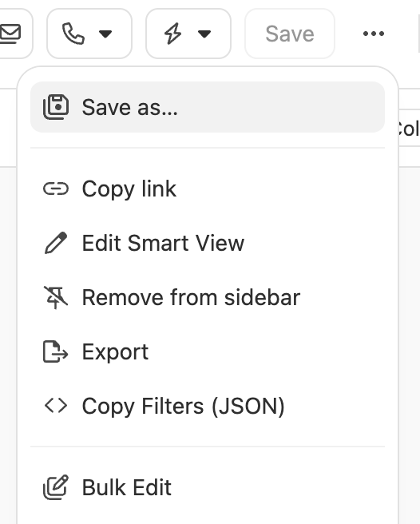This screenshot has height=524, width=420.
Task: Choose the Export menu entry
Action: (x=208, y=351)
